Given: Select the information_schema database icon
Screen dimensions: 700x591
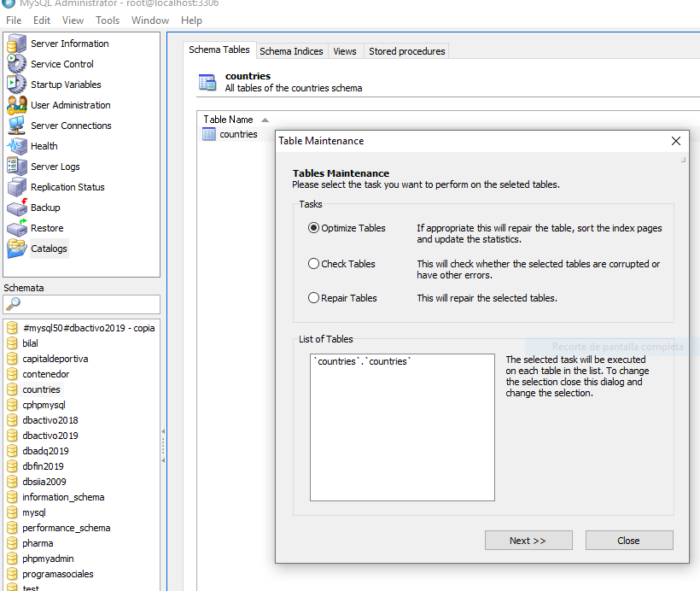Looking at the screenshot, I should point(12,497).
